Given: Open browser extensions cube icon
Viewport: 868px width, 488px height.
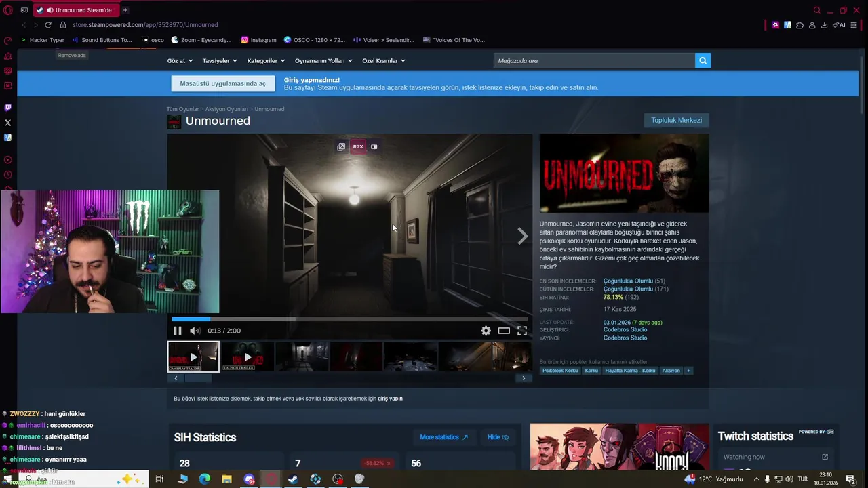Looking at the screenshot, I should tap(800, 25).
